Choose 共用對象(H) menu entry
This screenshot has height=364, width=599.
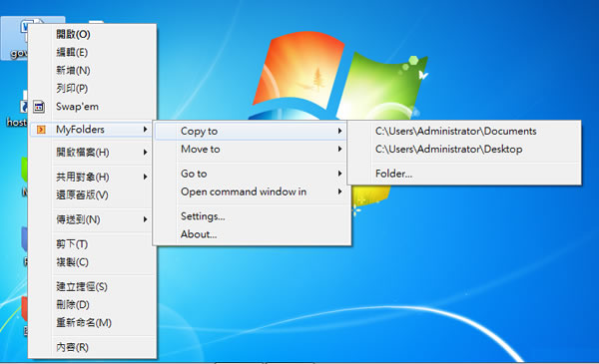pyautogui.click(x=92, y=177)
